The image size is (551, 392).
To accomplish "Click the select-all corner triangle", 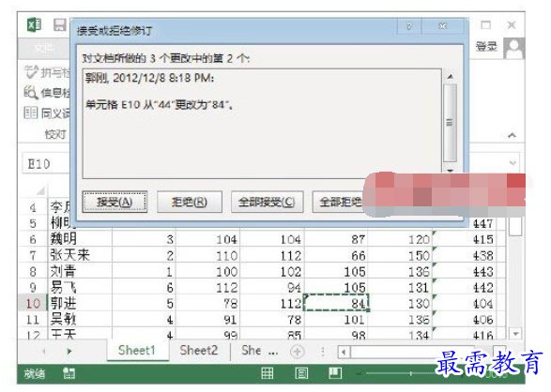I will coord(41,190).
